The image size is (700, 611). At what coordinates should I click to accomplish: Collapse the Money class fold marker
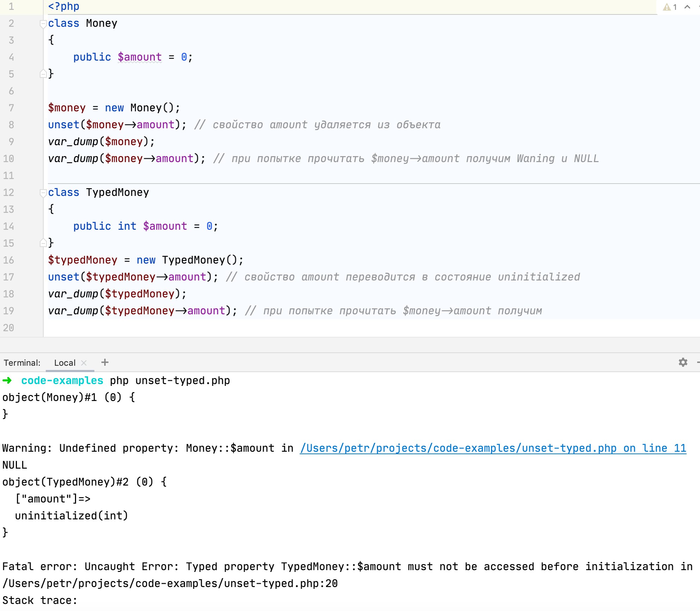[43, 24]
